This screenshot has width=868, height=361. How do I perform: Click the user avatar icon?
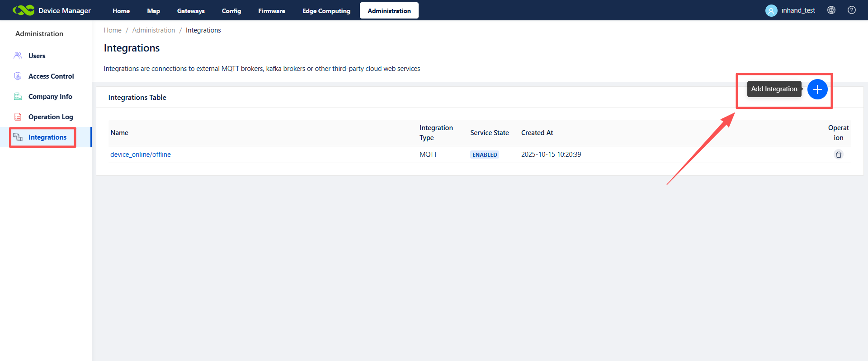pyautogui.click(x=771, y=10)
